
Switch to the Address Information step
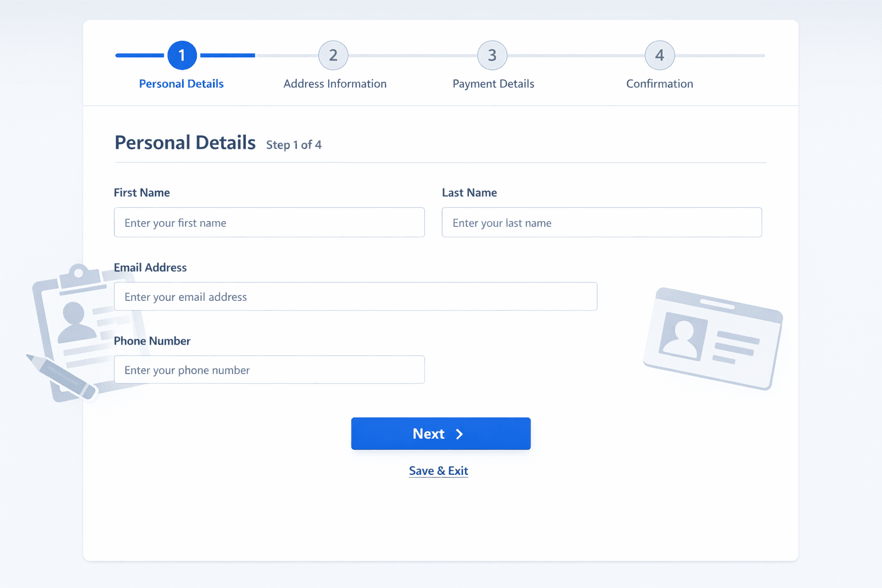335,83
